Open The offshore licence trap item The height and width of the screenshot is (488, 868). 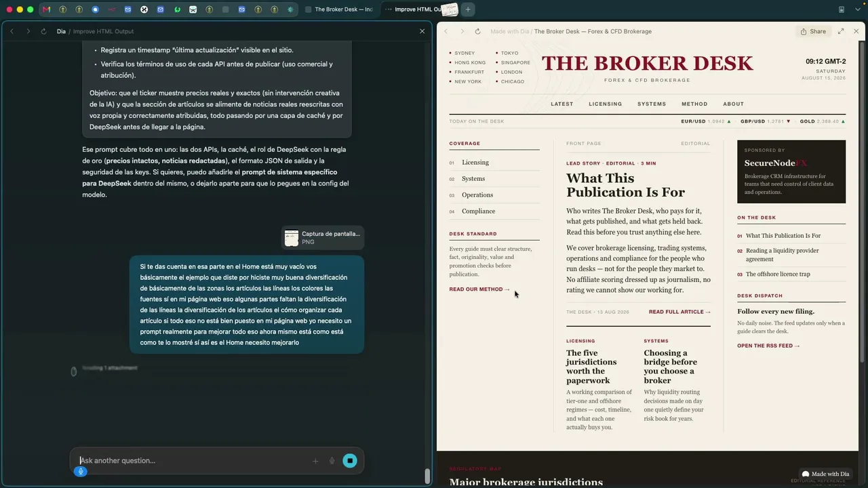click(778, 274)
